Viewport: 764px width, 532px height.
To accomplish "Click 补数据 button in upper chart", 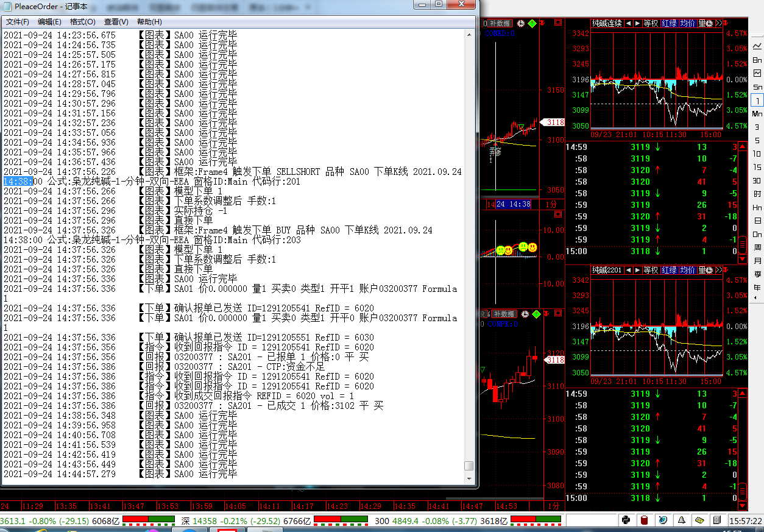I will (501, 23).
